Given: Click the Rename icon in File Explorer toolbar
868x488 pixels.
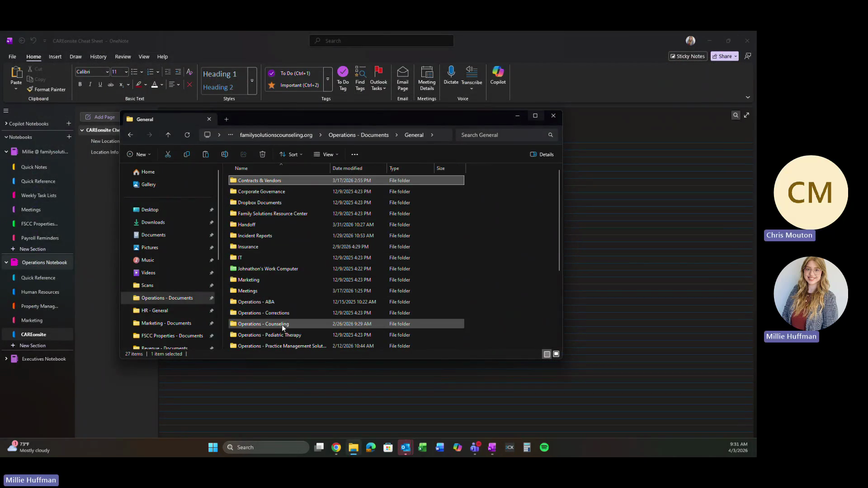Looking at the screenshot, I should 225,154.
